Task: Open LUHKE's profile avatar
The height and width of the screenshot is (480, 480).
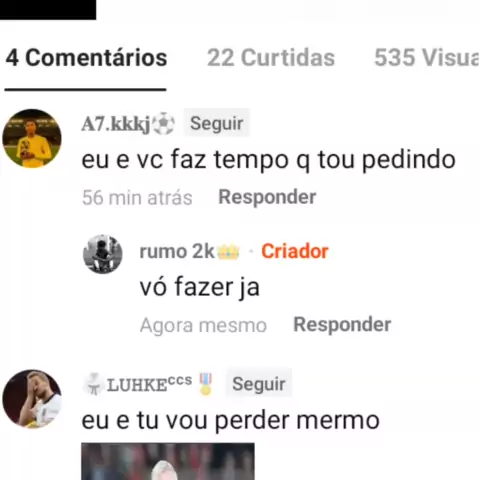Action: (32, 399)
